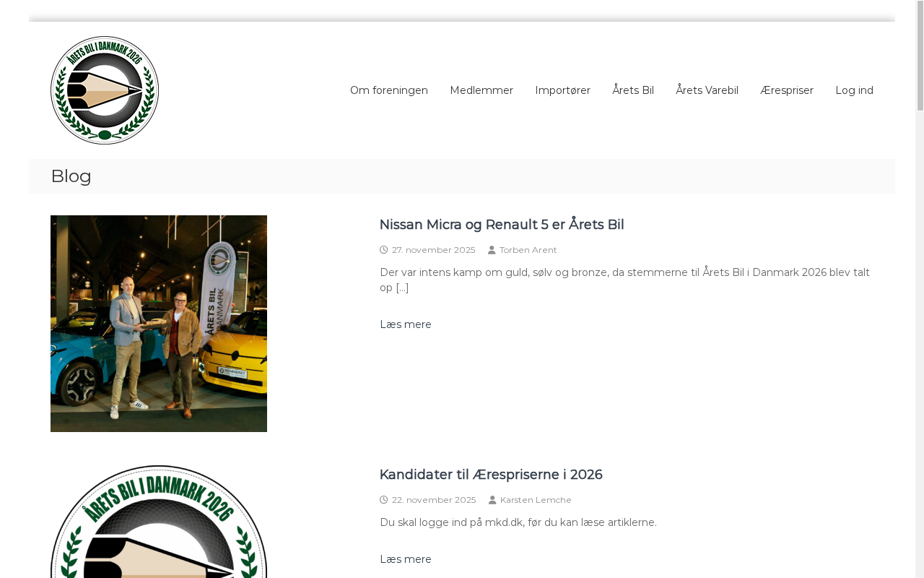Click the clock icon beside 27. november 2025
Image resolution: width=924 pixels, height=578 pixels.
(x=384, y=250)
